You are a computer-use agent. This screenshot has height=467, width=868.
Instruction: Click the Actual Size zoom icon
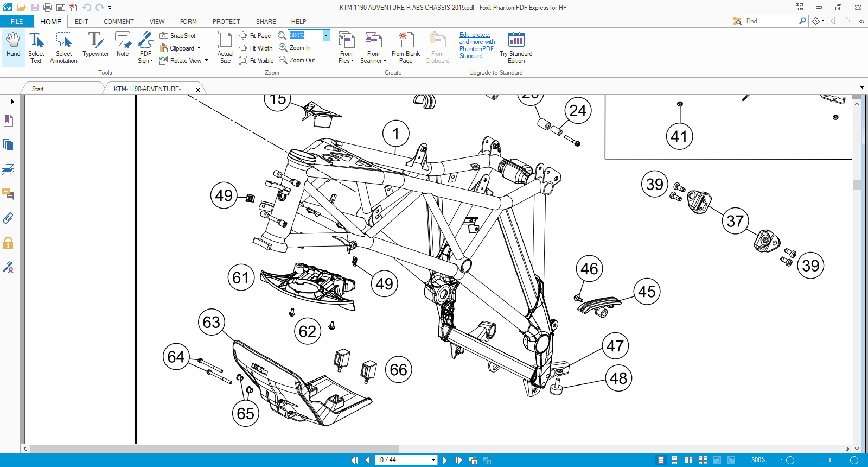tap(225, 47)
